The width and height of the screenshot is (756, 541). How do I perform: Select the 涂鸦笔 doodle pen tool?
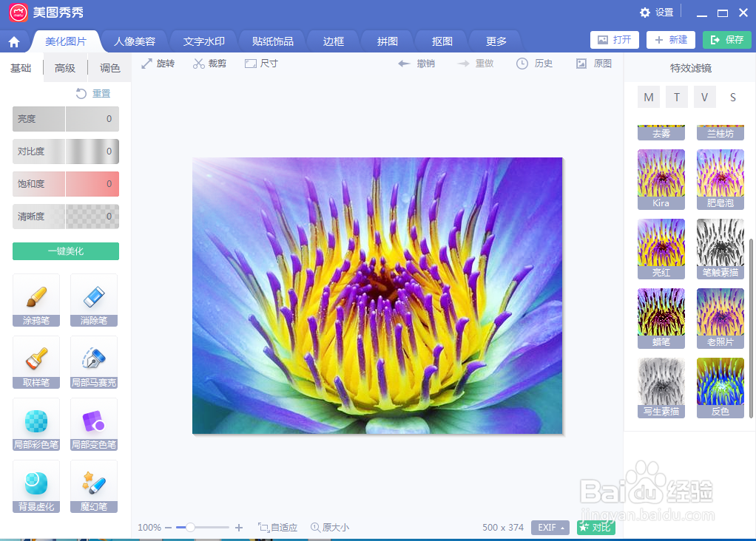(36, 300)
